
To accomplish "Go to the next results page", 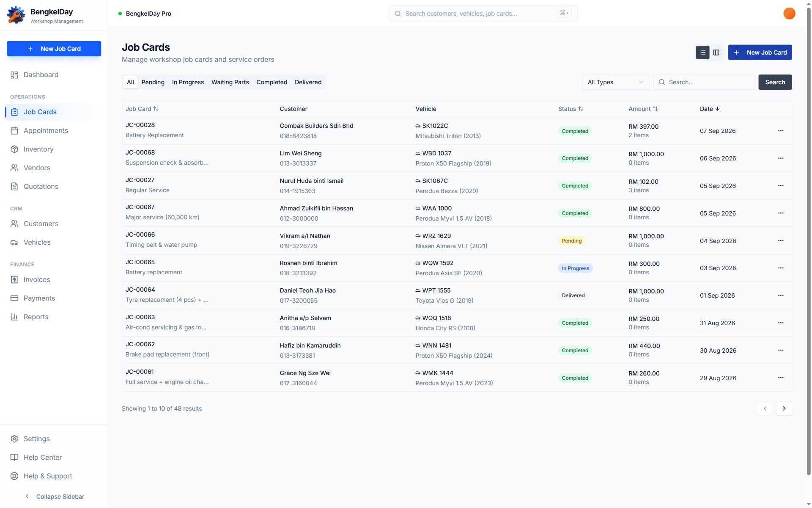I will (784, 409).
